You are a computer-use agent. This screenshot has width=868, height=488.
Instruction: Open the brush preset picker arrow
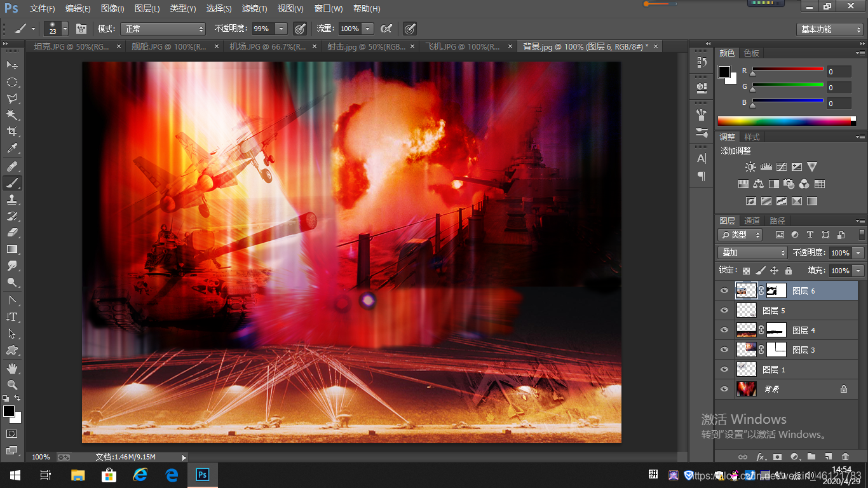pyautogui.click(x=65, y=29)
